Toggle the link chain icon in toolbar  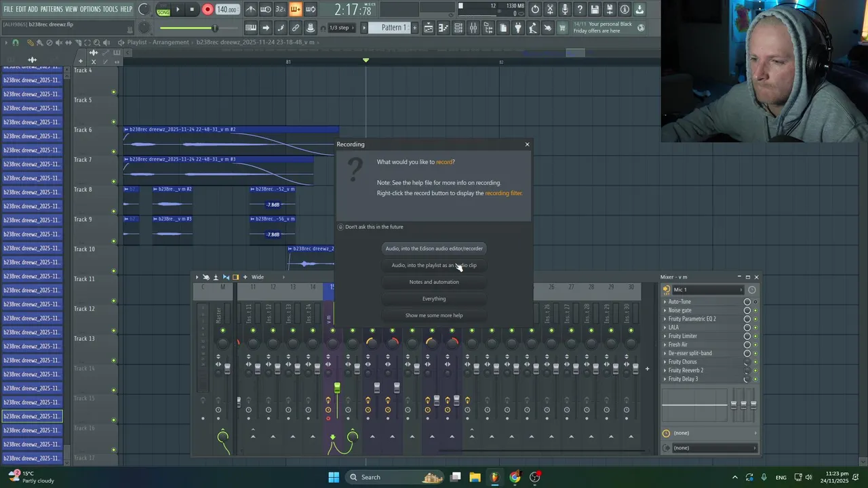(296, 28)
